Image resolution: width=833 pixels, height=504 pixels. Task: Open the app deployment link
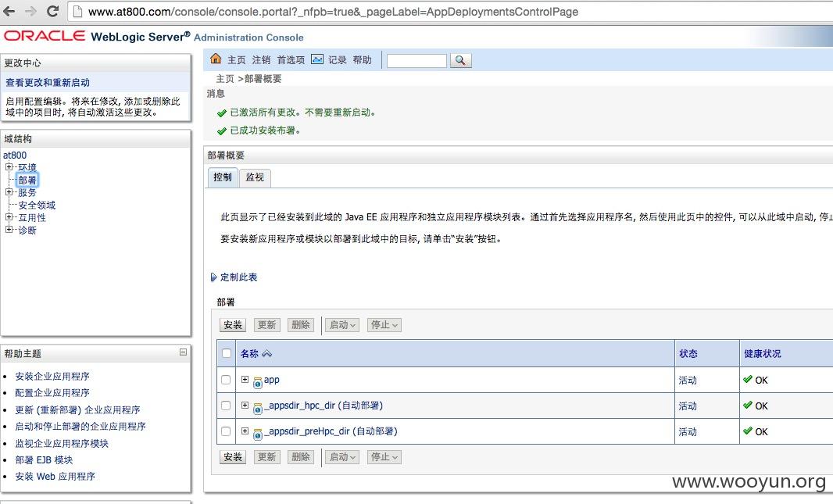point(271,380)
